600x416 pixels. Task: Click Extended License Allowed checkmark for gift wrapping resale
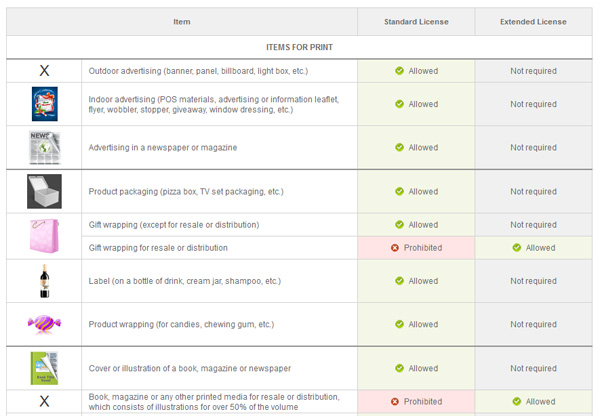[x=516, y=247]
